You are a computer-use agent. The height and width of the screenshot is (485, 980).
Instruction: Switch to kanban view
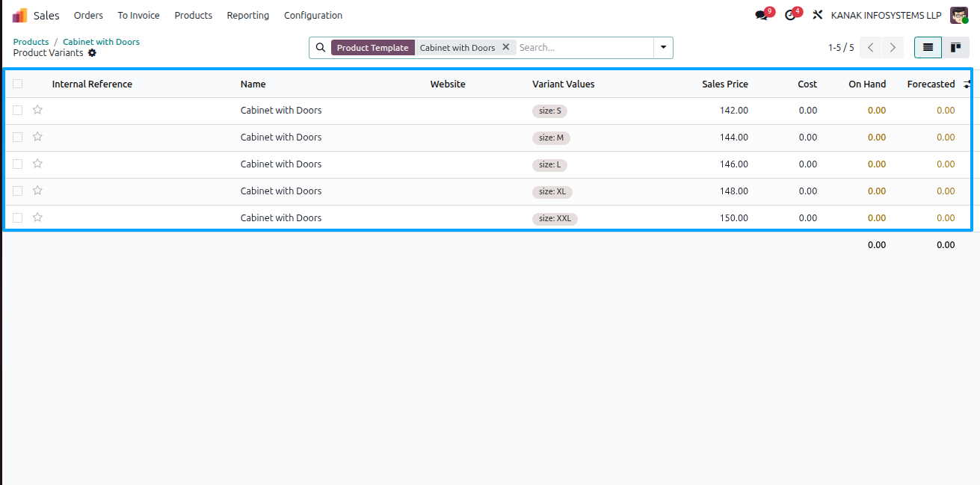955,47
